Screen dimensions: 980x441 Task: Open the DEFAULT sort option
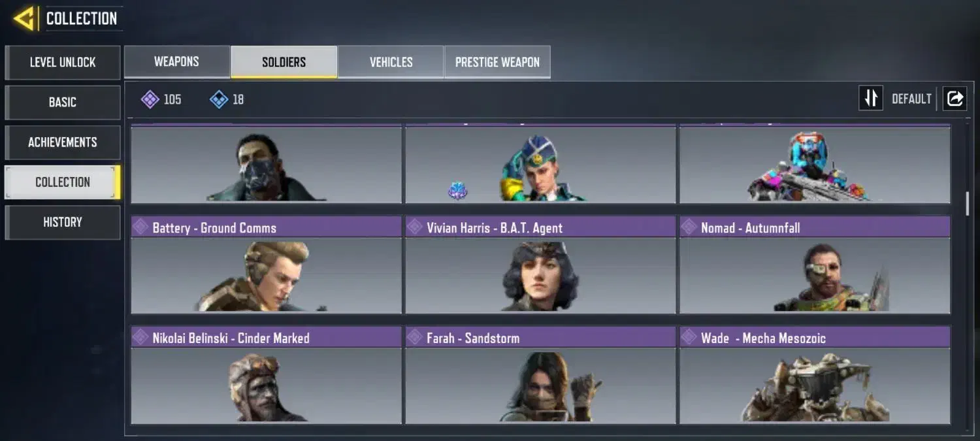911,99
